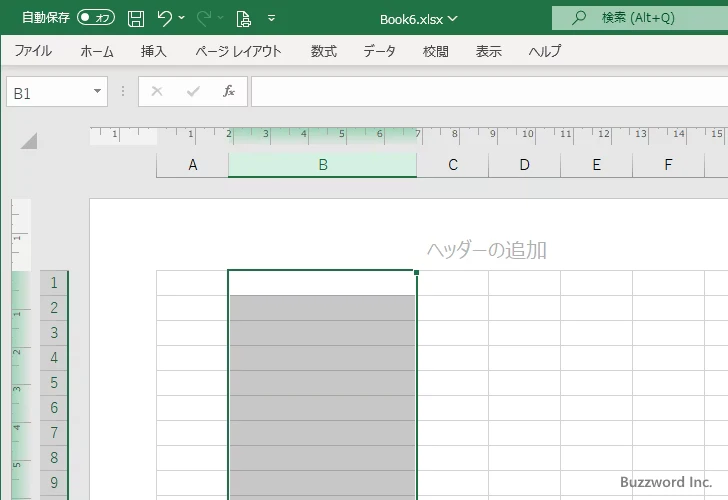Select column D header
Viewport: 728px width, 500px height.
tap(525, 165)
